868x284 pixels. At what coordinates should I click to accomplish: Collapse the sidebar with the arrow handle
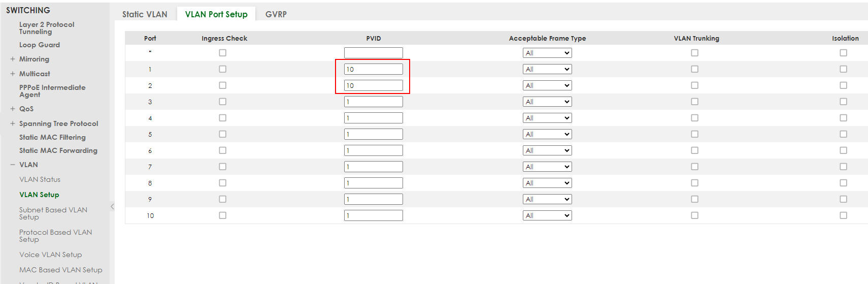112,206
